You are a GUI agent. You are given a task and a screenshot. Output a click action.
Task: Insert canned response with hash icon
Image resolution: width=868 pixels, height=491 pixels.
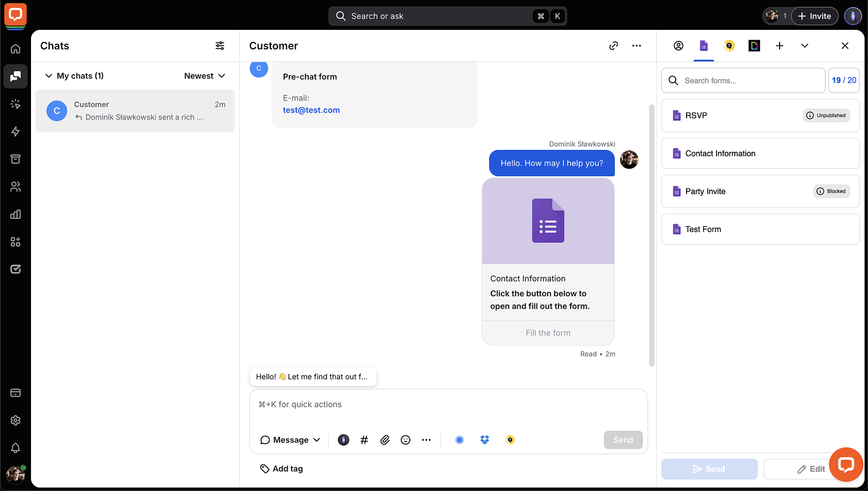(x=364, y=440)
